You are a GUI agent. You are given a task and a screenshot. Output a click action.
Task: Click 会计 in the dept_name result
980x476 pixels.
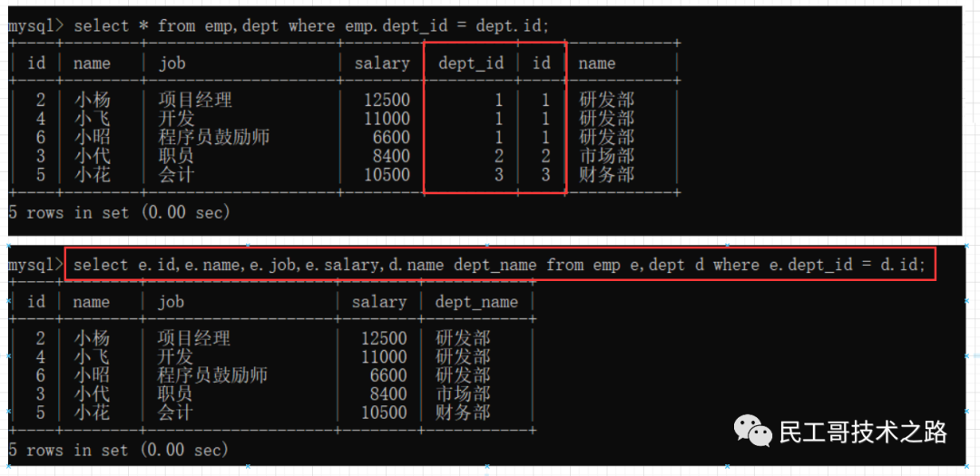point(174,413)
